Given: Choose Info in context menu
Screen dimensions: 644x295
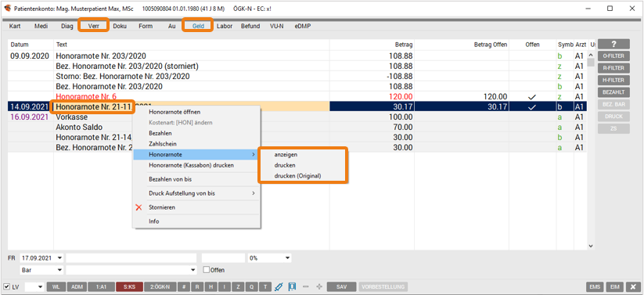Looking at the screenshot, I should tap(196, 221).
